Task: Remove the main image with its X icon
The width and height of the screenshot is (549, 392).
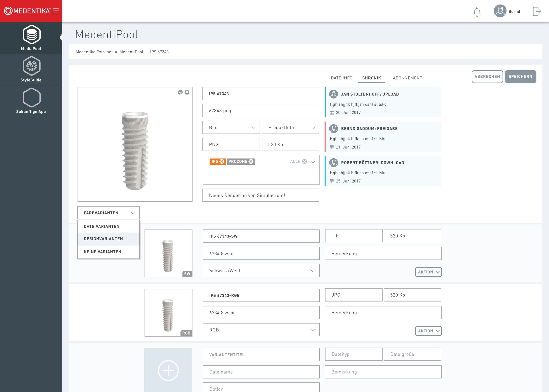Action: (187, 92)
